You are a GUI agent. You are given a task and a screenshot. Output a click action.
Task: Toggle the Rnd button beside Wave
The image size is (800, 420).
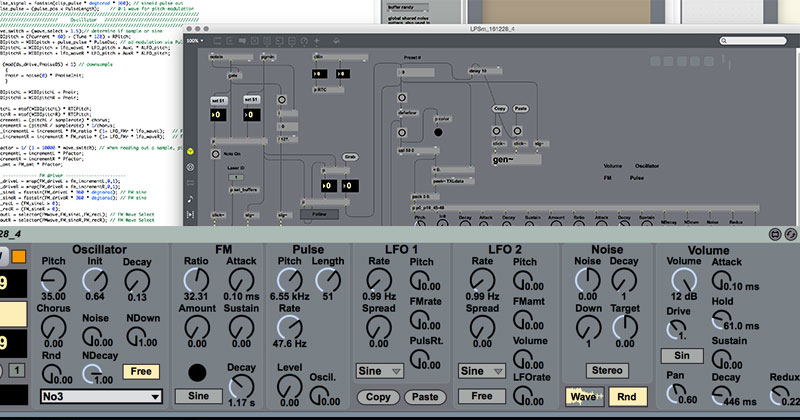pyautogui.click(x=625, y=396)
